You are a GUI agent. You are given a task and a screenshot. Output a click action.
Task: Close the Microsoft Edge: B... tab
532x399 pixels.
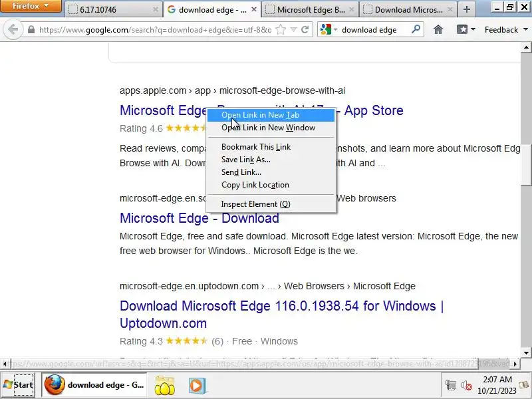coord(352,10)
